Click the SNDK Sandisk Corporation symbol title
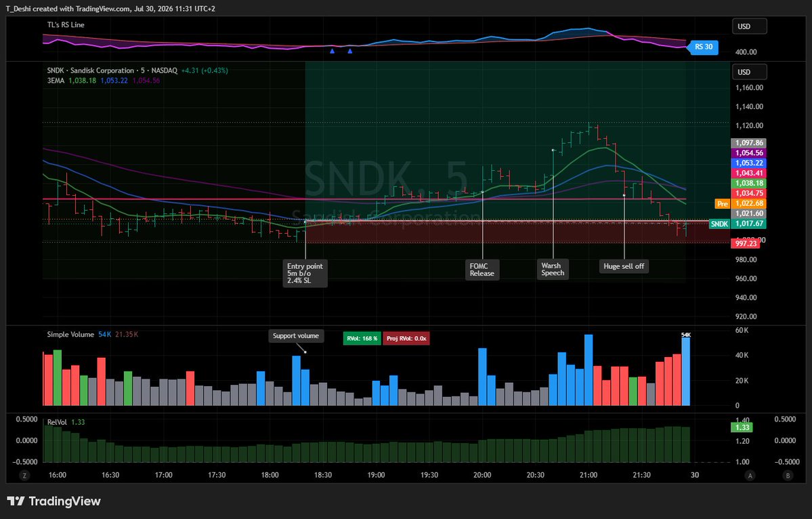This screenshot has width=812, height=519. 112,70
